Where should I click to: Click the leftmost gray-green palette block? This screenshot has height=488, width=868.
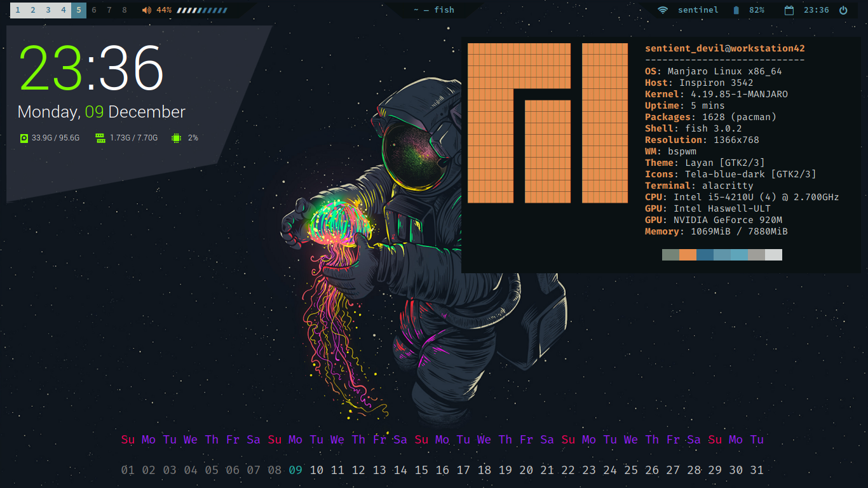(670, 255)
